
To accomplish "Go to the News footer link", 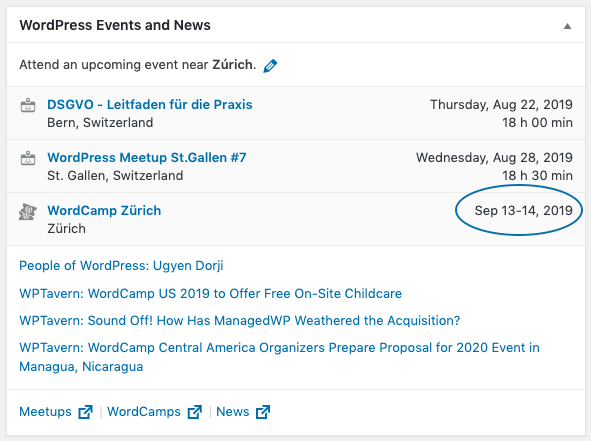I will (x=233, y=412).
